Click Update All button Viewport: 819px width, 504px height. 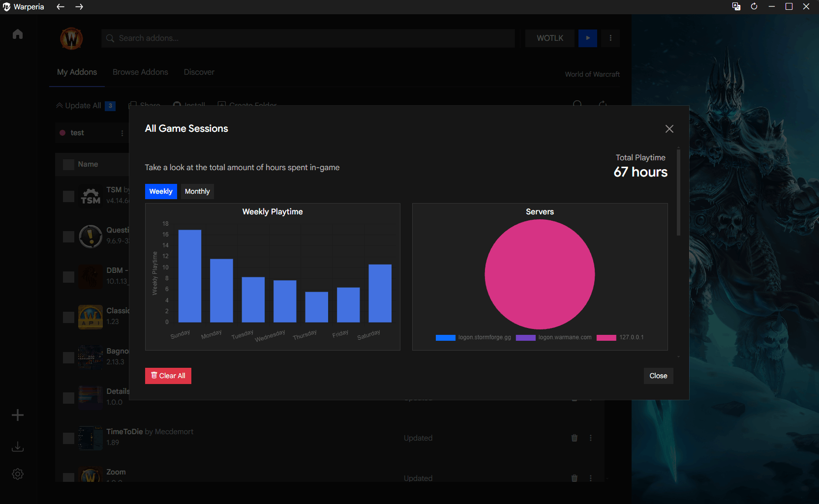[x=86, y=106]
